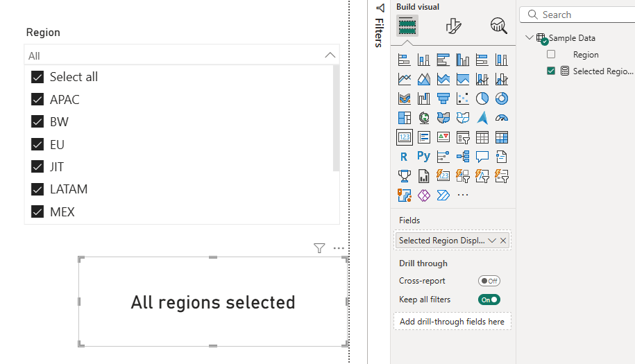Switch to Format visual tab
Screen dimensions: 635x364
[x=453, y=26]
